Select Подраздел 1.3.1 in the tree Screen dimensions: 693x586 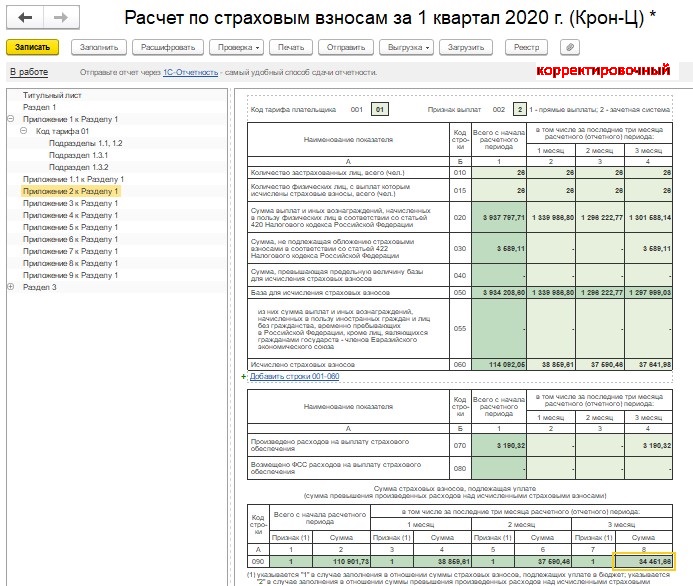[x=78, y=155]
